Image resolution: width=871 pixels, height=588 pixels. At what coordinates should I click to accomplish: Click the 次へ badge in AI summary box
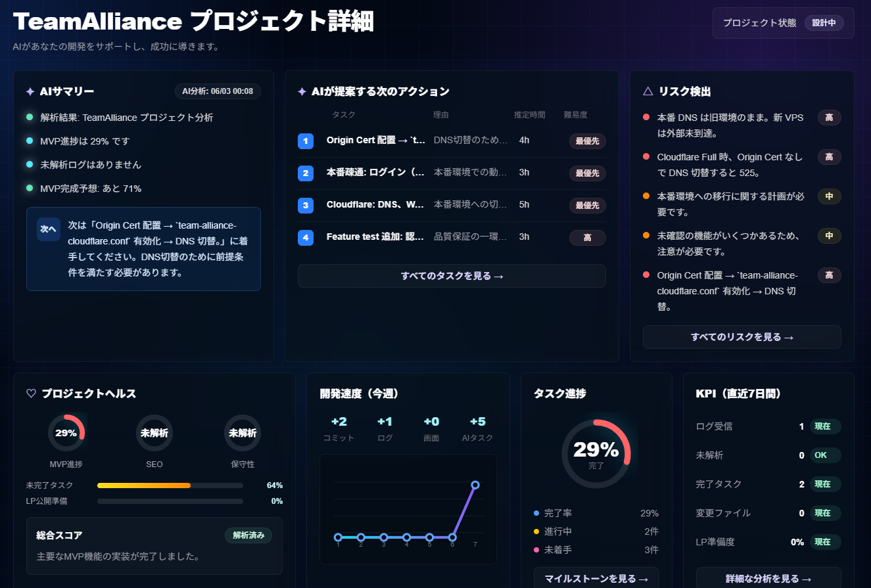(x=49, y=229)
